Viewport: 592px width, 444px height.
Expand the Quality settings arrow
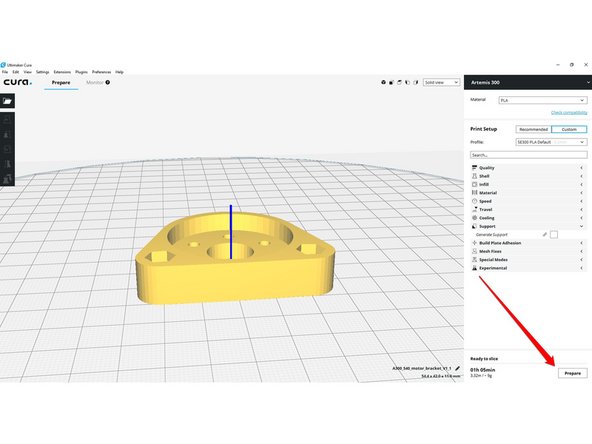coord(581,168)
